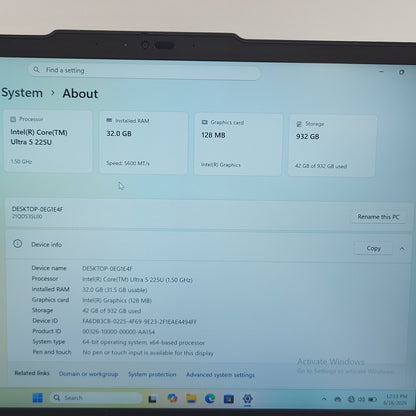Click the volume speaker tray icon
Image resolution: width=416 pixels, height=416 pixels.
(x=361, y=399)
